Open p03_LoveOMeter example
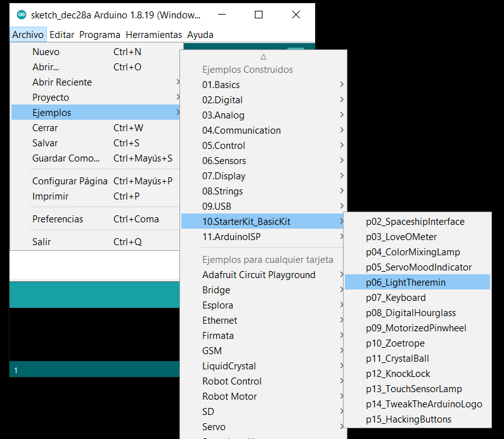This screenshot has height=439, width=504. pyautogui.click(x=417, y=237)
